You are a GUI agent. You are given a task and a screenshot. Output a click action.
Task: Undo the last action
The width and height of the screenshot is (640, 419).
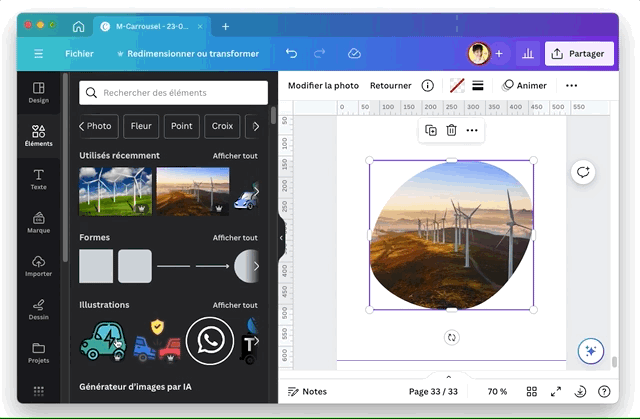[x=291, y=53]
